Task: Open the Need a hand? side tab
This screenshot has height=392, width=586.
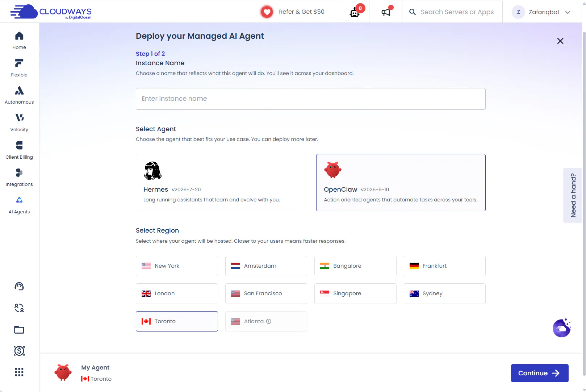Action: (x=573, y=195)
